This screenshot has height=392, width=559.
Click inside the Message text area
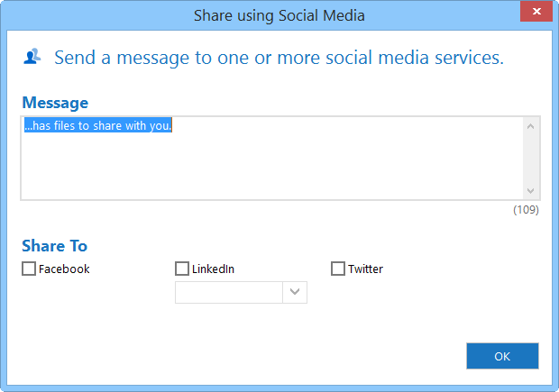[x=272, y=158]
